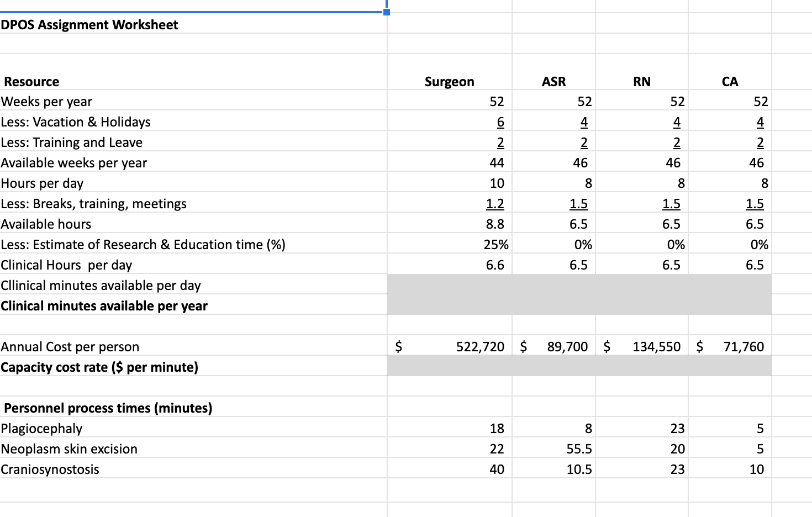812x517 pixels.
Task: Select the Weeks per year row label
Action: [x=46, y=101]
